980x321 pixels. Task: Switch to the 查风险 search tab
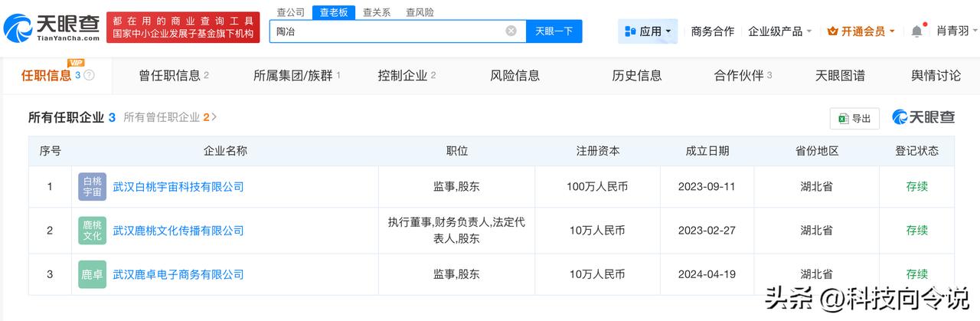pos(420,12)
